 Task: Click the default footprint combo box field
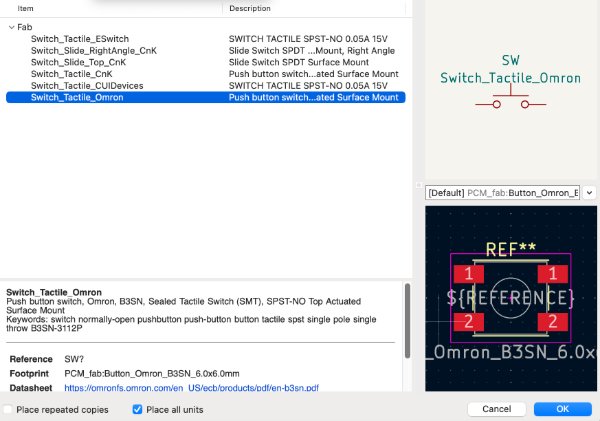click(x=502, y=193)
